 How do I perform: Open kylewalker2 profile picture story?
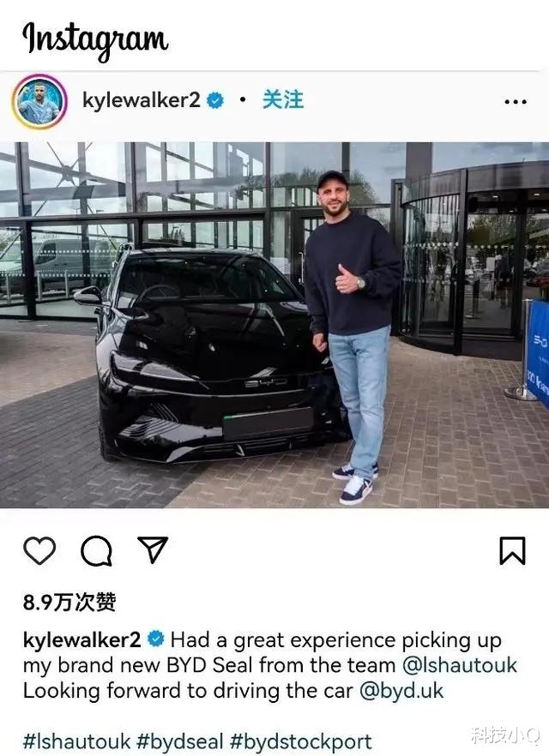click(x=39, y=102)
